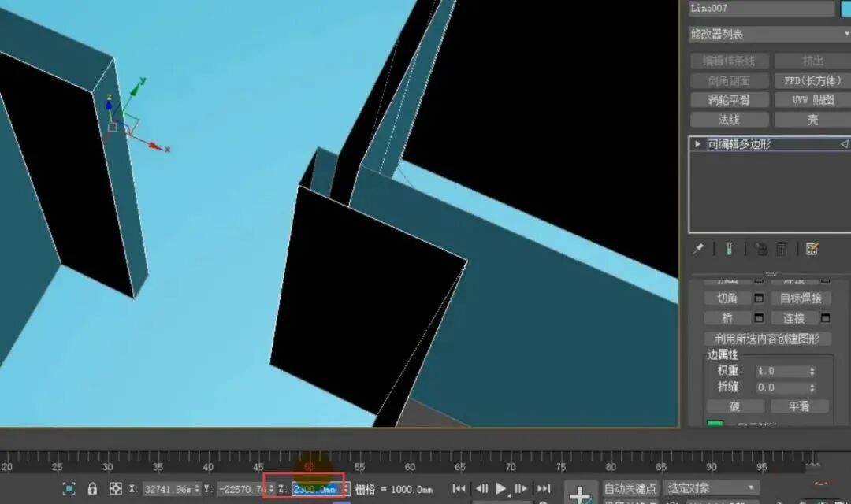This screenshot has width=851, height=504.
Task: Click make unique icon in modifier stack
Action: [x=760, y=249]
